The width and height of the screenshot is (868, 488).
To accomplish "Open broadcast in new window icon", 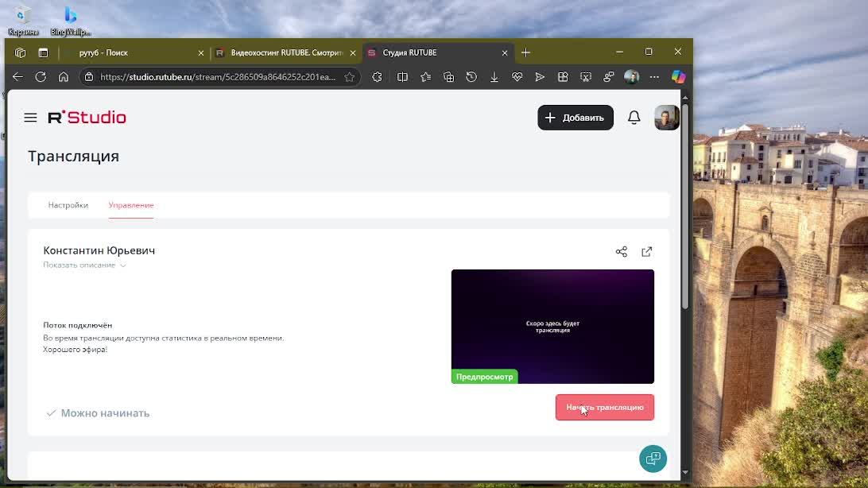I will click(x=646, y=252).
